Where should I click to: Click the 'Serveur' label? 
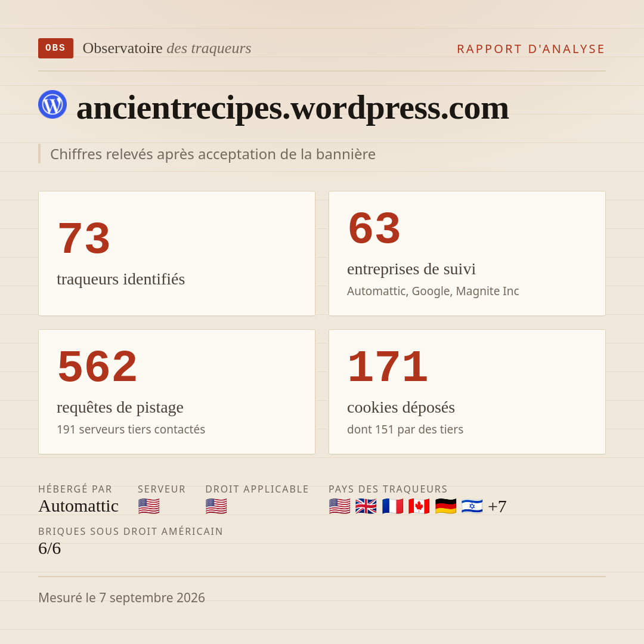click(162, 489)
